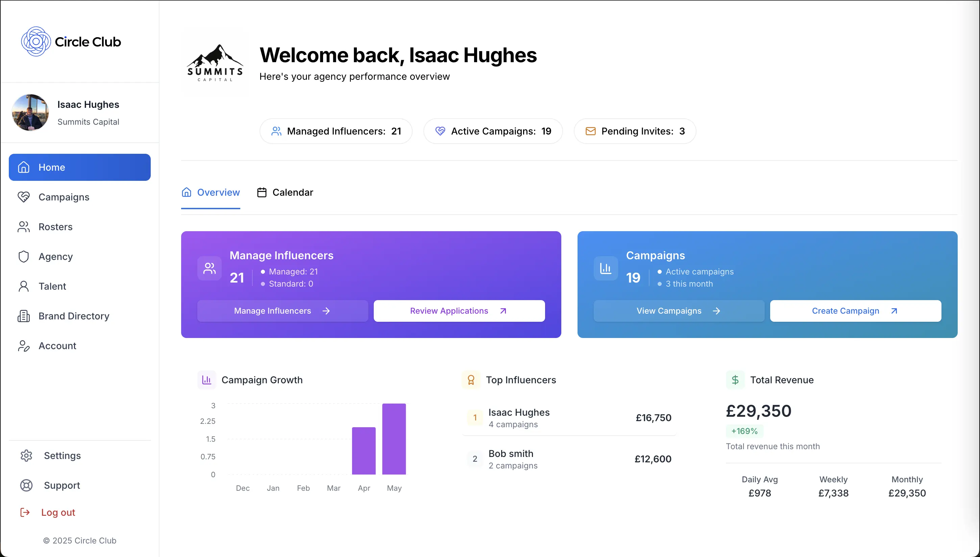
Task: Click the Campaigns heart-handshake sidebar icon
Action: click(24, 197)
